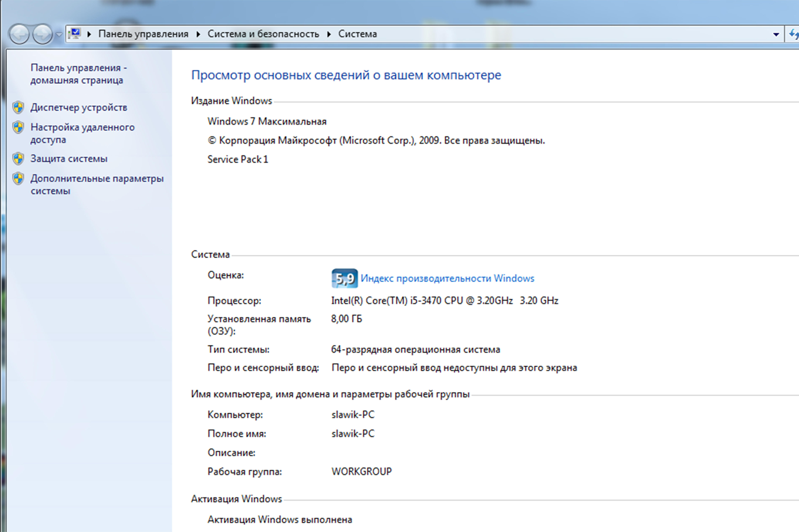This screenshot has height=532, width=799.
Task: Open Настройка удаленного доступа link
Action: point(82,133)
